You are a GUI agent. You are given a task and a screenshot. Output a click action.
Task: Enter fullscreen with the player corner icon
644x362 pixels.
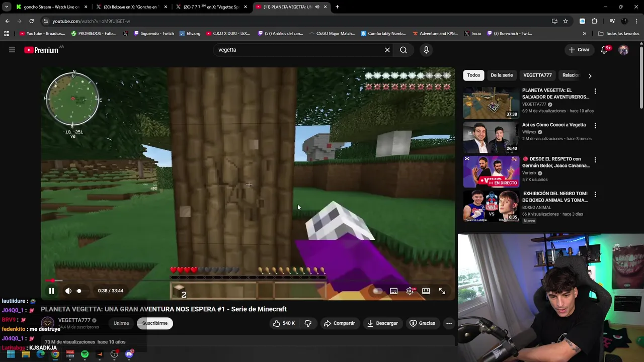(x=442, y=291)
